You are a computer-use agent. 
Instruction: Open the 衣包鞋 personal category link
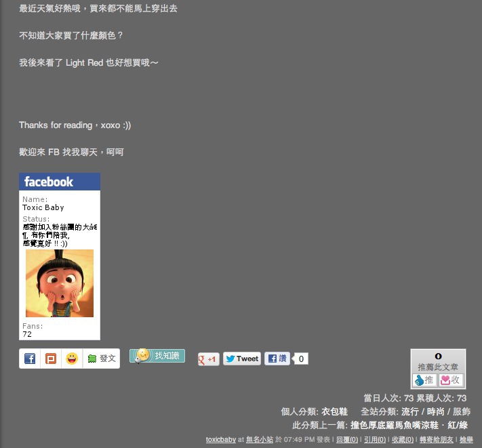(334, 411)
